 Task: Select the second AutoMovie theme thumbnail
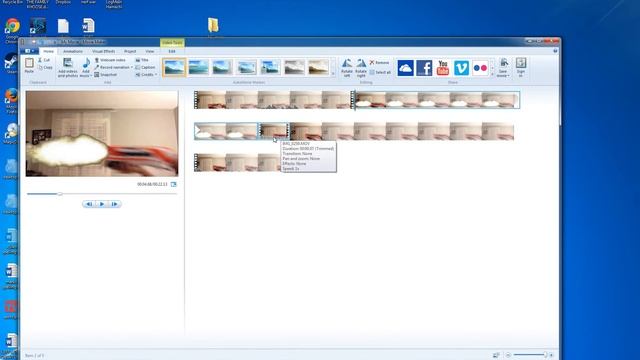tap(198, 67)
